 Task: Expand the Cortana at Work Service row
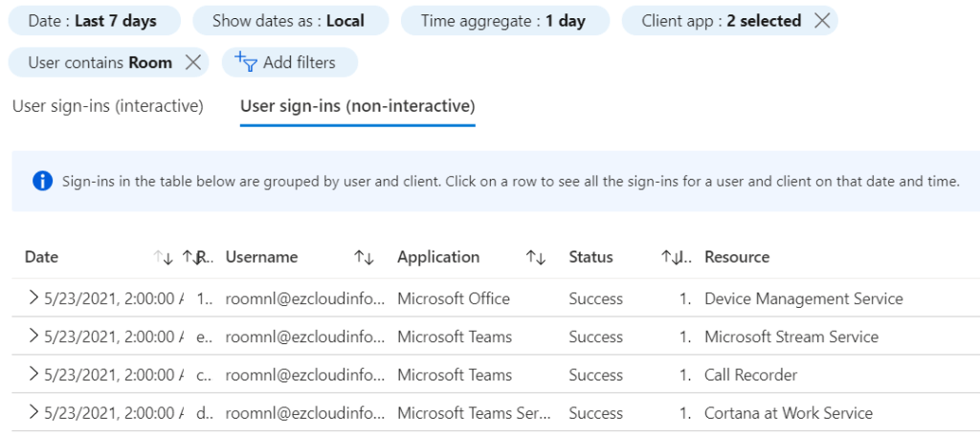click(33, 413)
